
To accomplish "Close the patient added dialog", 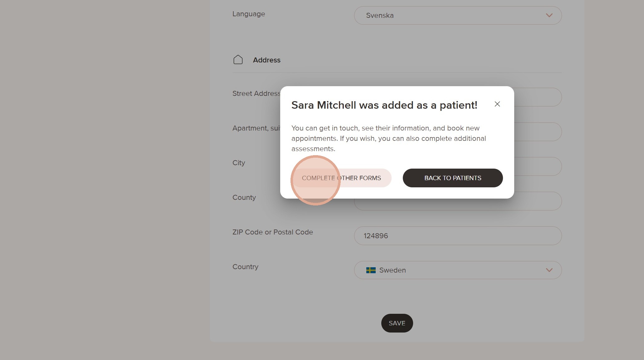I will click(497, 104).
